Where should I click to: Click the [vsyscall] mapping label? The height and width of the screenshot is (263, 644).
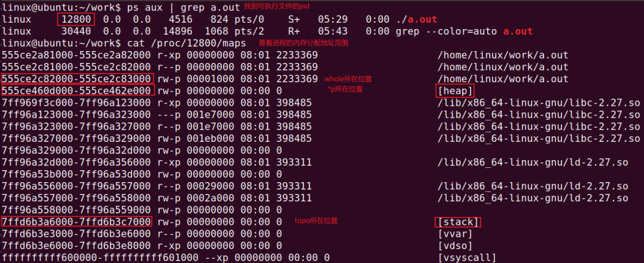click(x=467, y=258)
